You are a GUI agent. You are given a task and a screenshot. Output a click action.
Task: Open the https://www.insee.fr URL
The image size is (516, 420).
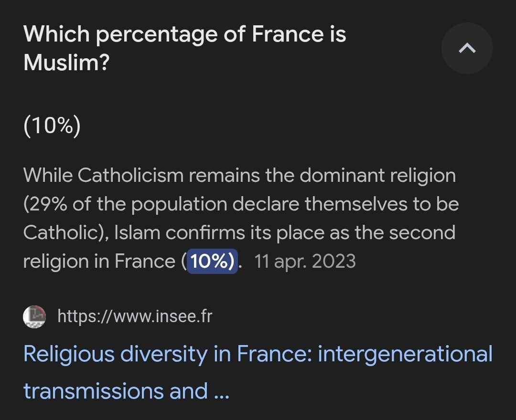(x=135, y=316)
